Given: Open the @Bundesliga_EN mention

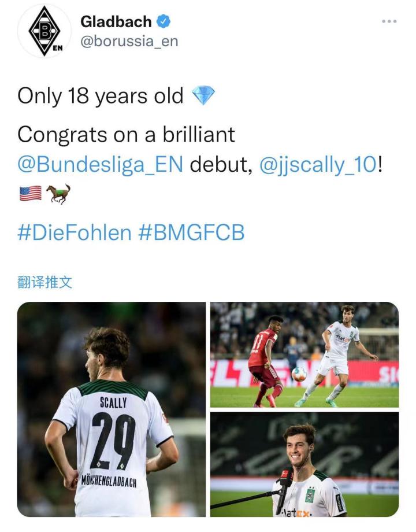Looking at the screenshot, I should 101,164.
